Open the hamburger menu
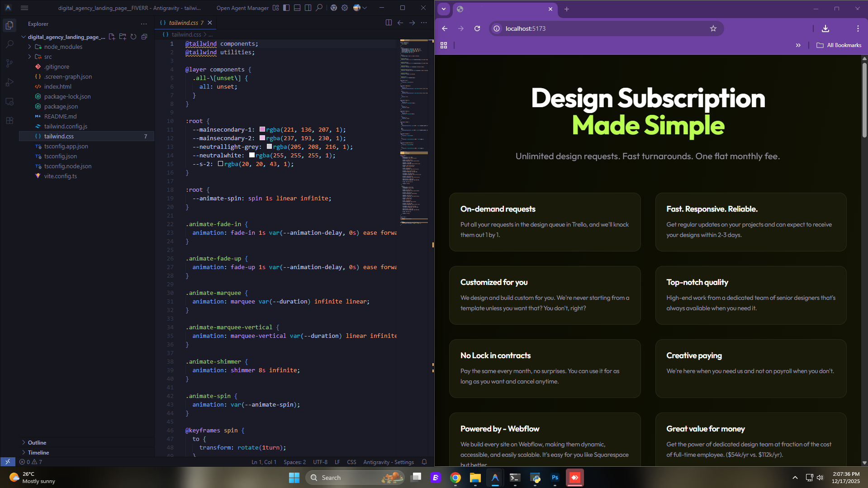Viewport: 868px width, 488px height. [24, 8]
